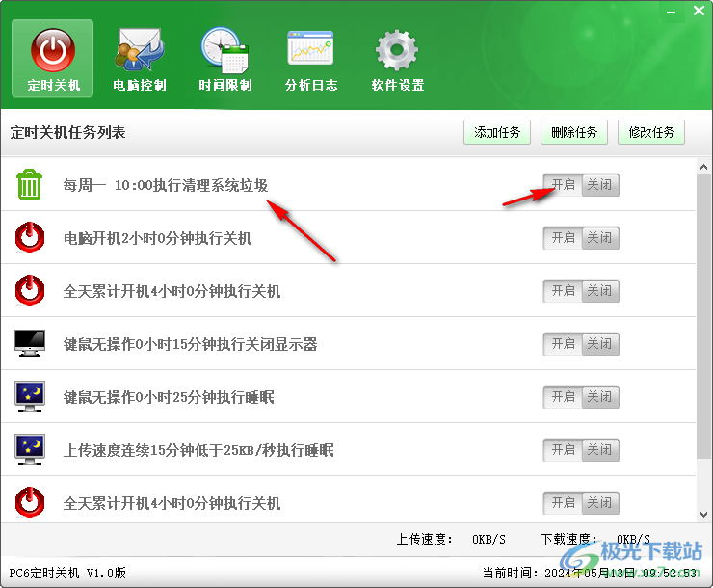Disable 关闭 on first 全天累计开机4小时 task
The image size is (713, 588).
(600, 291)
